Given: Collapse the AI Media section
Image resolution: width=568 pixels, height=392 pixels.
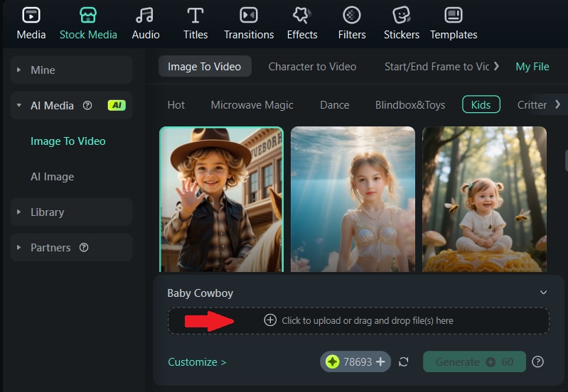Looking at the screenshot, I should [x=18, y=105].
